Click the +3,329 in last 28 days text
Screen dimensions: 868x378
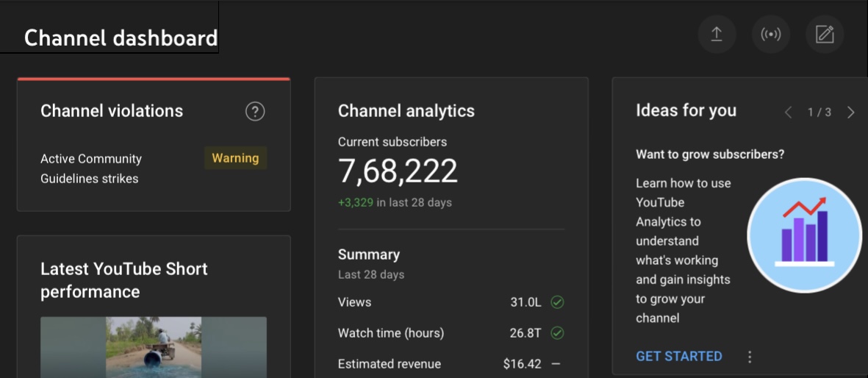395,202
